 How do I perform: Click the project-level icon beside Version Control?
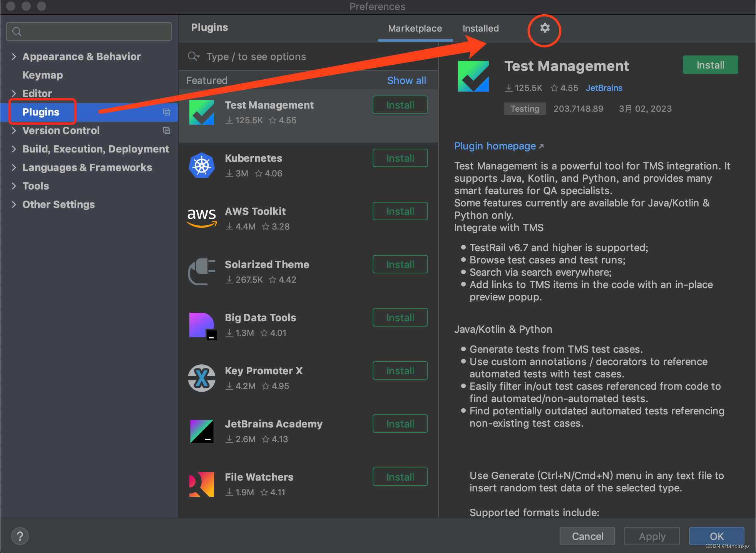[167, 131]
